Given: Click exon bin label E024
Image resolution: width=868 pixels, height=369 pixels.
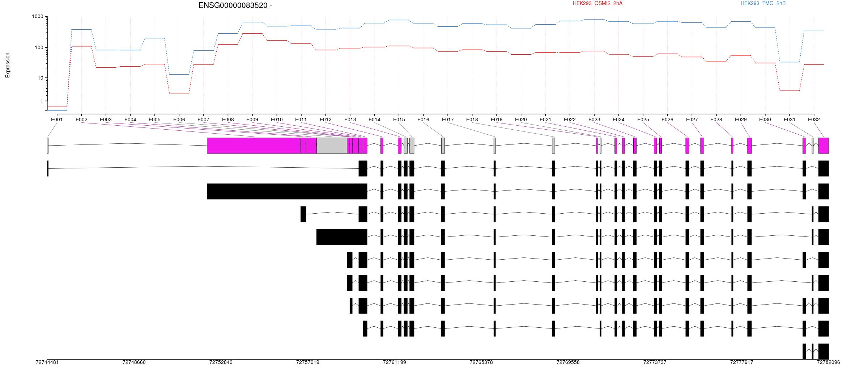Looking at the screenshot, I should pos(618,119).
